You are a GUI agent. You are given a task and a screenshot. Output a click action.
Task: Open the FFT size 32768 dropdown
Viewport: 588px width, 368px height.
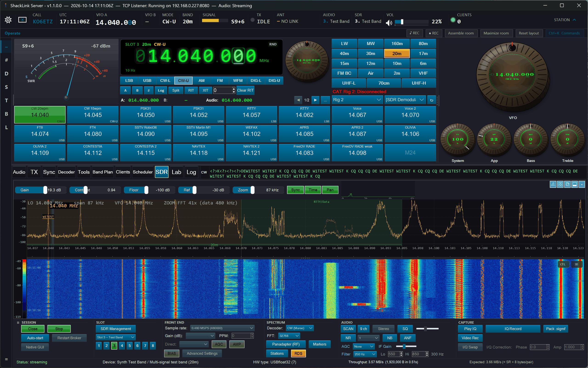pos(289,336)
